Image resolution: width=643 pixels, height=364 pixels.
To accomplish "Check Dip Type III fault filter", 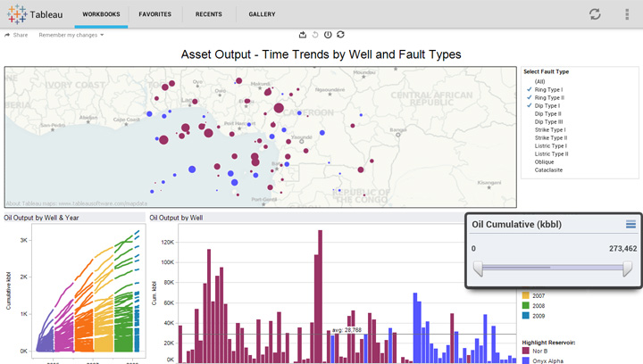I will point(548,121).
